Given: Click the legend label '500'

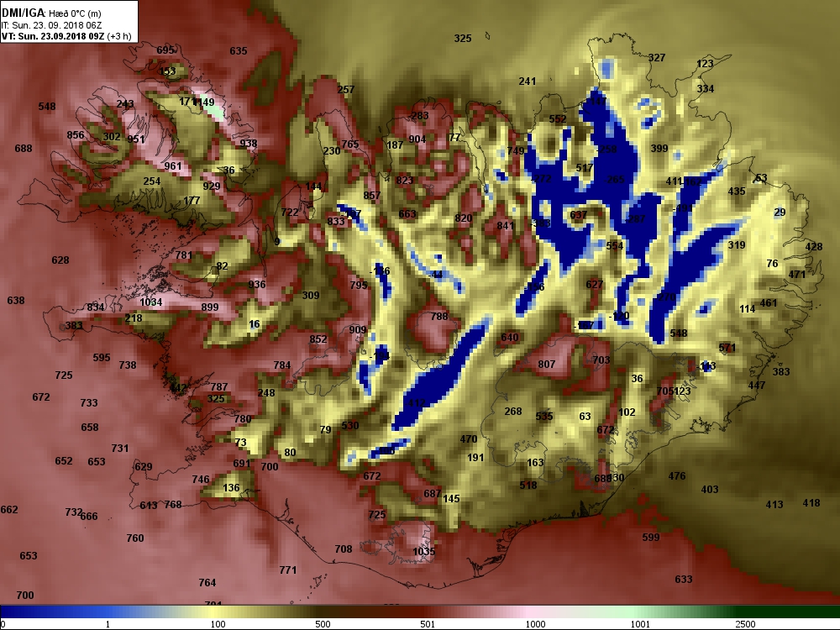Looking at the screenshot, I should (x=323, y=624).
